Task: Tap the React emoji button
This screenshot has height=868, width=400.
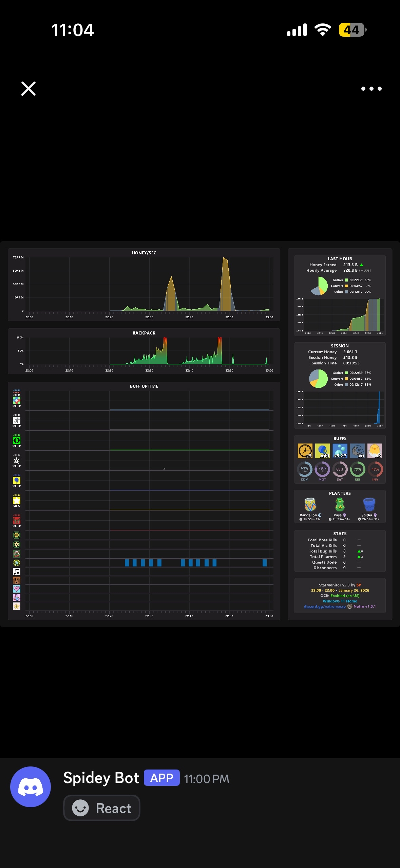Action: point(102,808)
